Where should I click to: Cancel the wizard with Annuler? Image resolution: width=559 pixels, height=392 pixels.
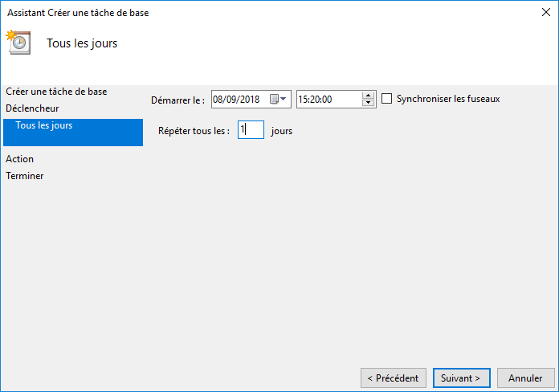[x=526, y=378]
